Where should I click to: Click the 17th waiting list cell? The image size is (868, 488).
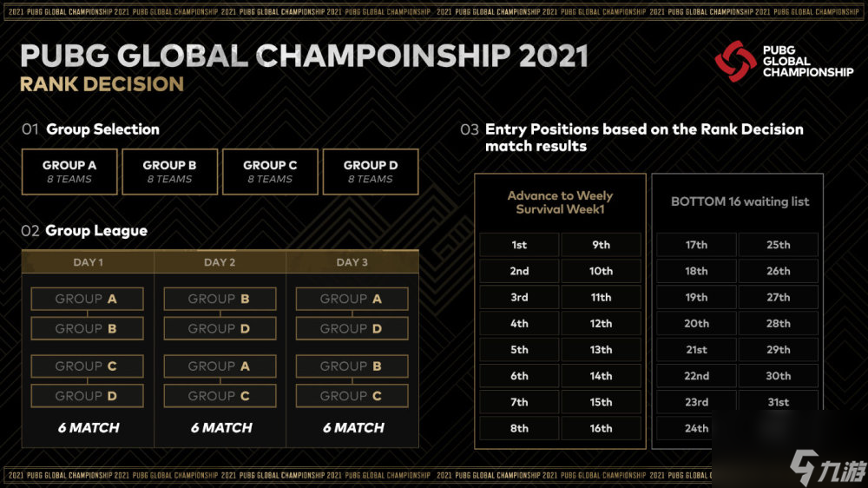point(696,245)
